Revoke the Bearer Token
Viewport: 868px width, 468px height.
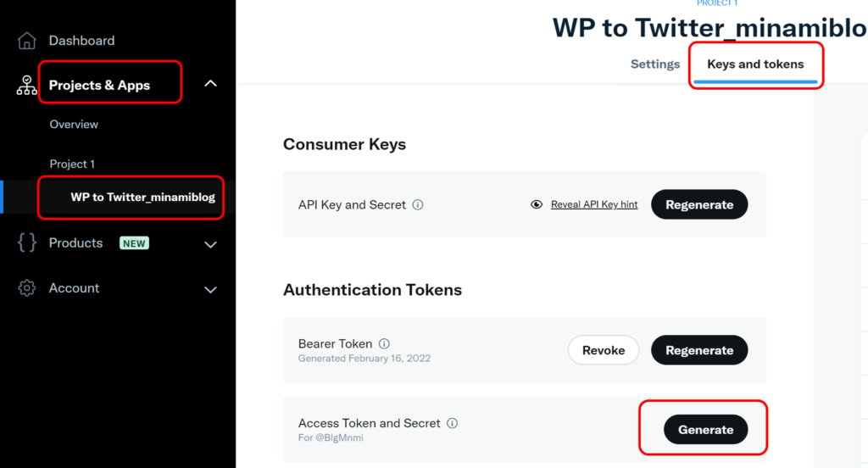pos(604,350)
